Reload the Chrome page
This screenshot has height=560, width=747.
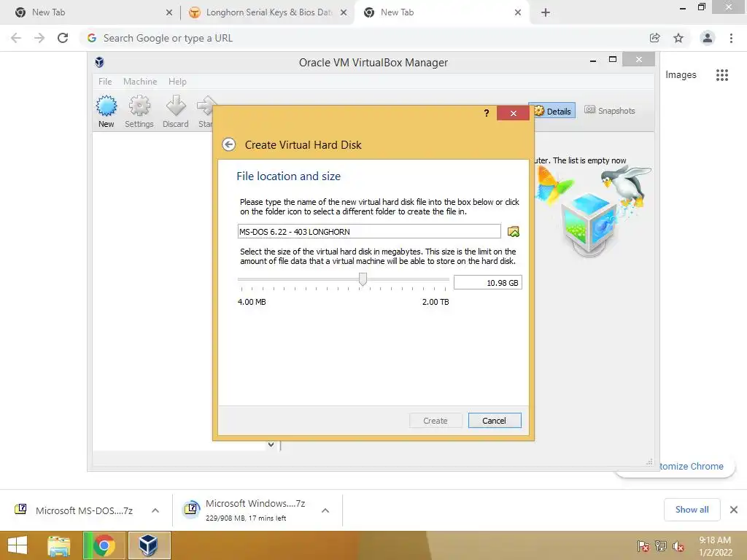tap(63, 38)
